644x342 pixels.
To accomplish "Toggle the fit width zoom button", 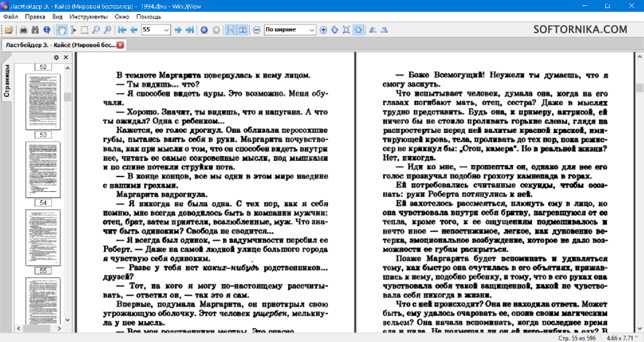I will [358, 30].
